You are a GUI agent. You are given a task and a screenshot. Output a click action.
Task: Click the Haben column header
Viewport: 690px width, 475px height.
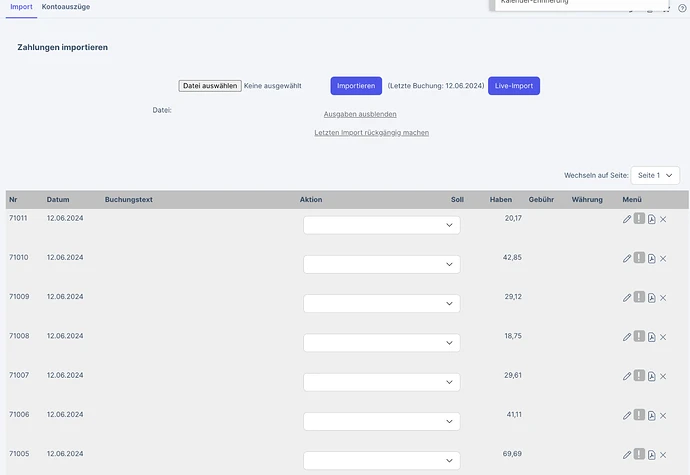pos(501,199)
